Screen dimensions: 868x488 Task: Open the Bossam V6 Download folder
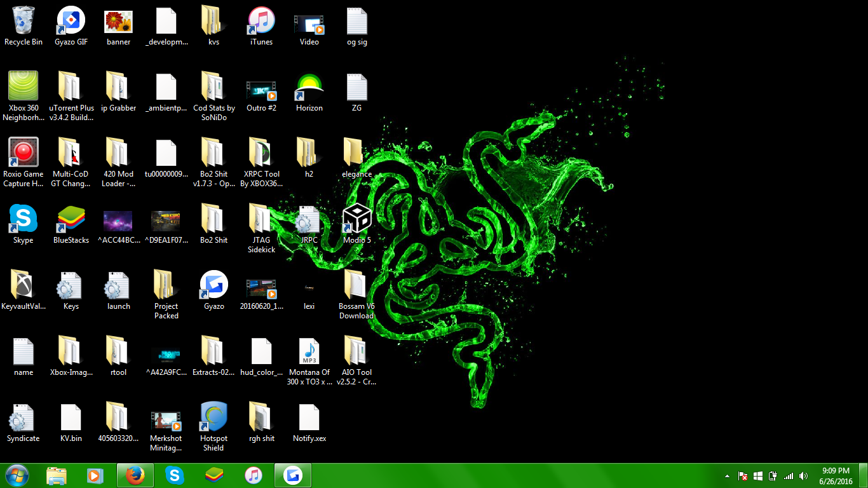click(356, 295)
